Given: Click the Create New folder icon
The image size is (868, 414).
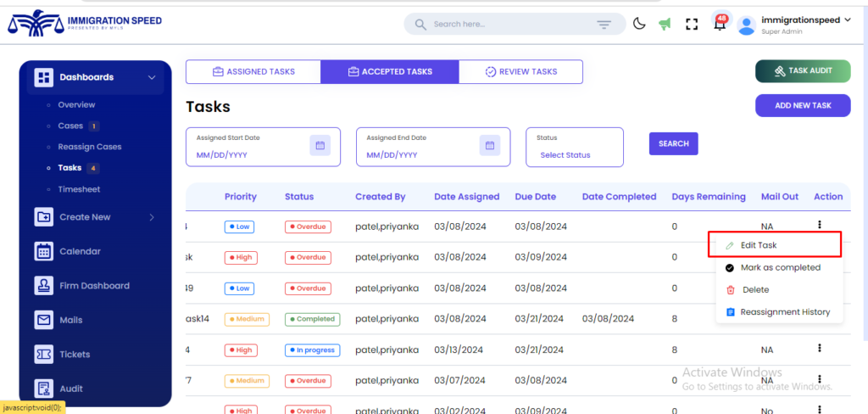Looking at the screenshot, I should point(44,217).
